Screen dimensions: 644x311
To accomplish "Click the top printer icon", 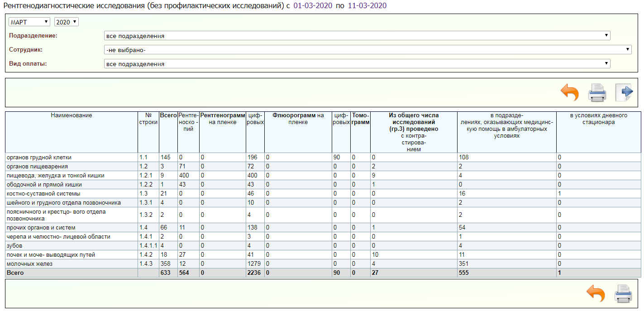I will (x=596, y=93).
